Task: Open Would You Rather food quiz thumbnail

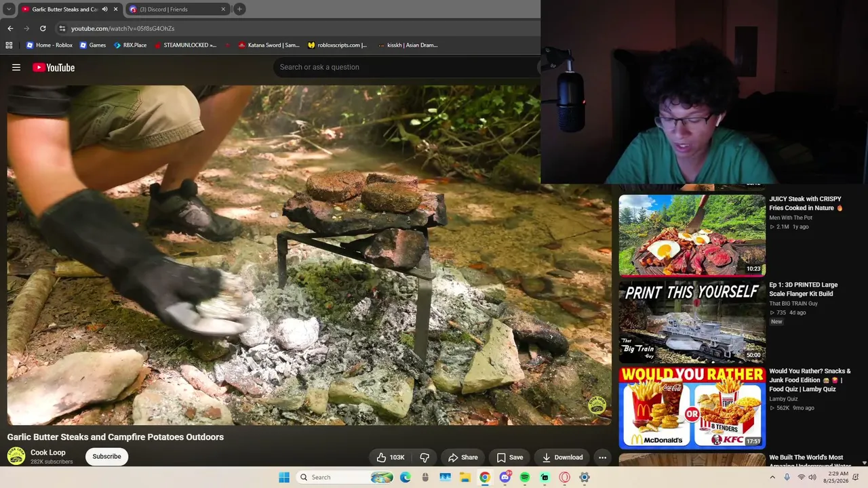Action: (692, 407)
